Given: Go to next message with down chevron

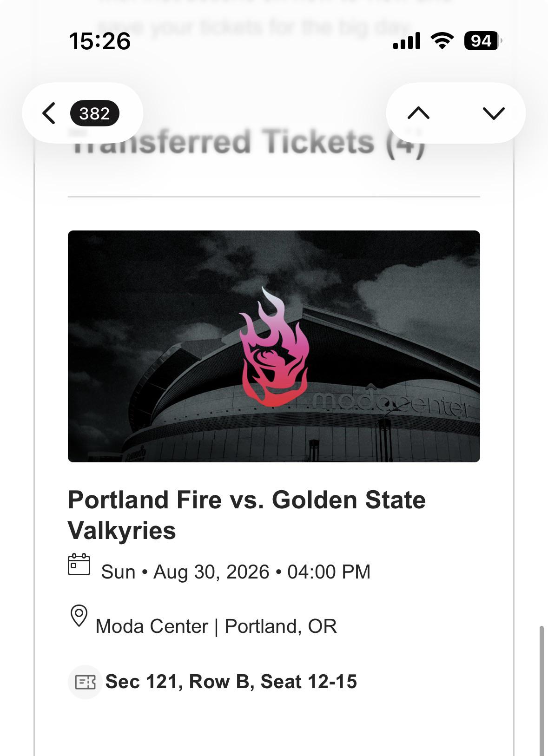Looking at the screenshot, I should (x=494, y=113).
